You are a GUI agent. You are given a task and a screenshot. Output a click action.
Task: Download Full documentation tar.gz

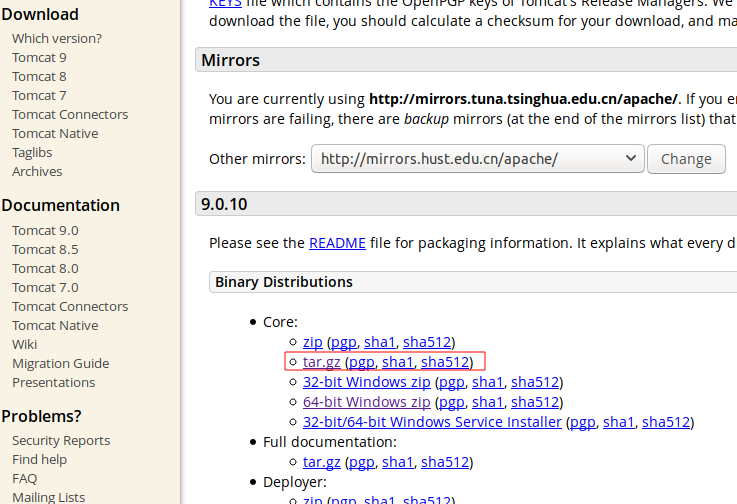coord(321,462)
